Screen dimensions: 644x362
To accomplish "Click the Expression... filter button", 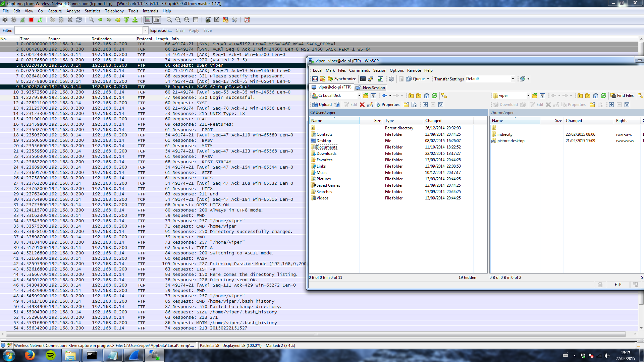I will coord(161,31).
